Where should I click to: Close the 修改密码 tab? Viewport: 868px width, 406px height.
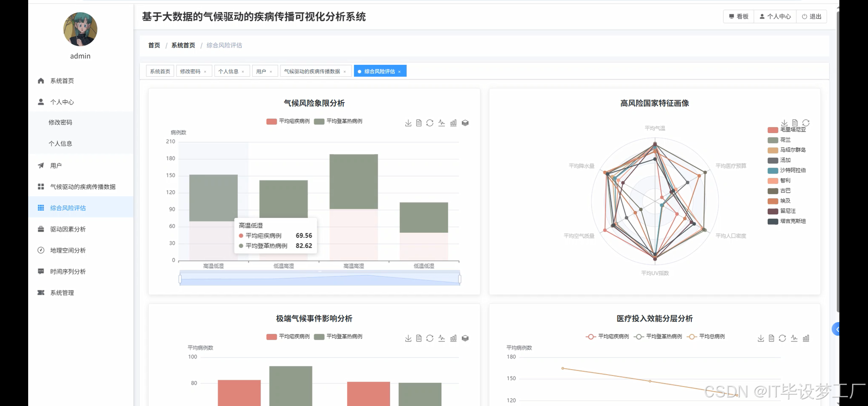(205, 72)
